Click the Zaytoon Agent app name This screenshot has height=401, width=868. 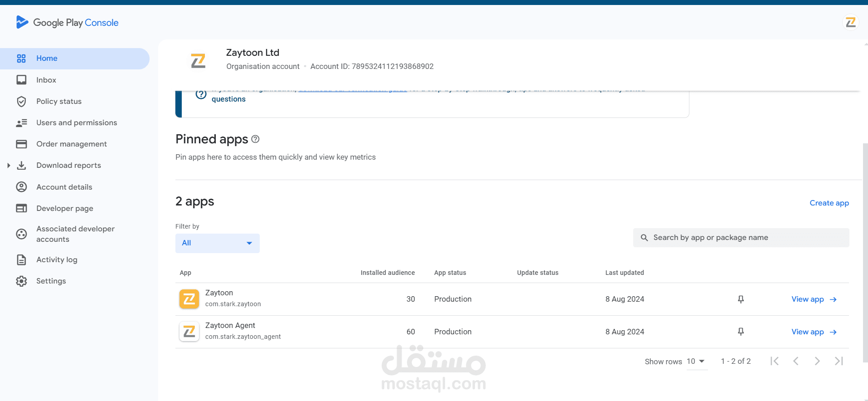click(x=230, y=326)
